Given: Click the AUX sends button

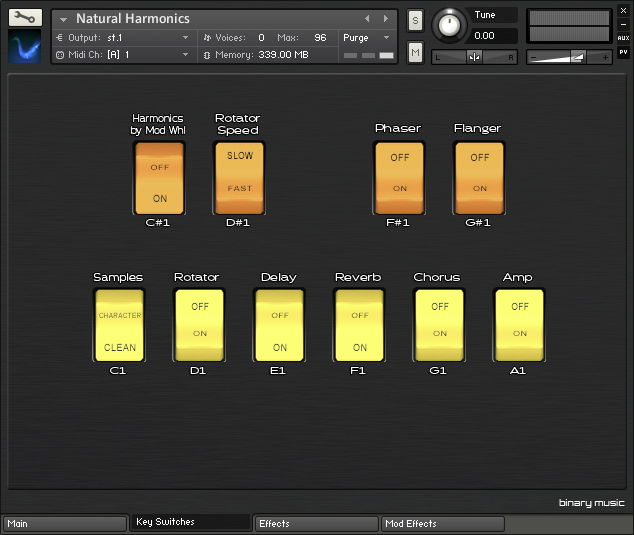Looking at the screenshot, I should [623, 38].
